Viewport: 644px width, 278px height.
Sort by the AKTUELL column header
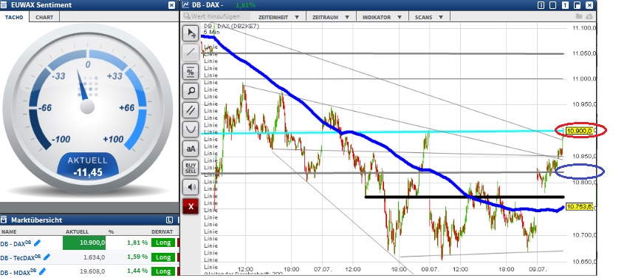click(x=77, y=231)
